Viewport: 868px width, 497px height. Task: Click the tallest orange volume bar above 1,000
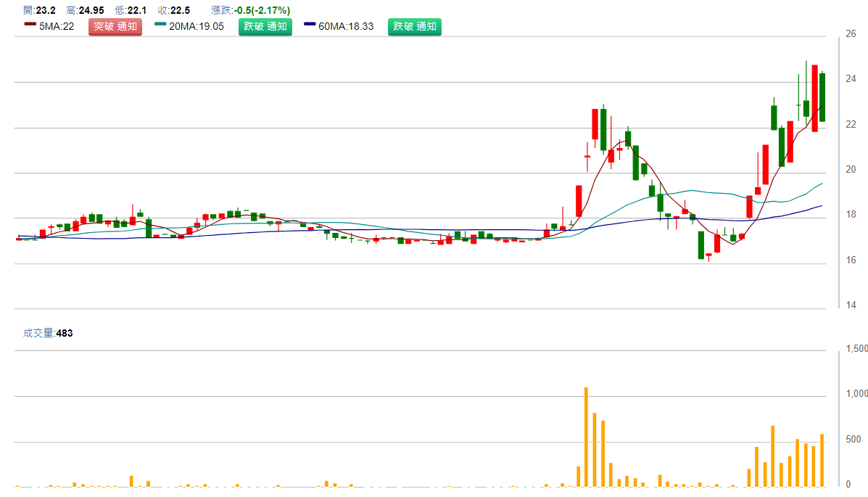click(x=586, y=437)
